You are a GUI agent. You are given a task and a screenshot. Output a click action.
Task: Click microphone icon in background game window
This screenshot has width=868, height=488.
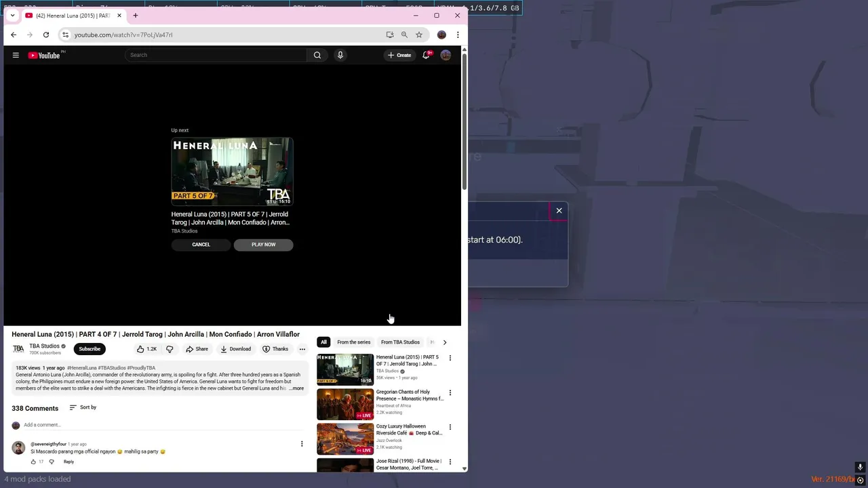[860, 467]
